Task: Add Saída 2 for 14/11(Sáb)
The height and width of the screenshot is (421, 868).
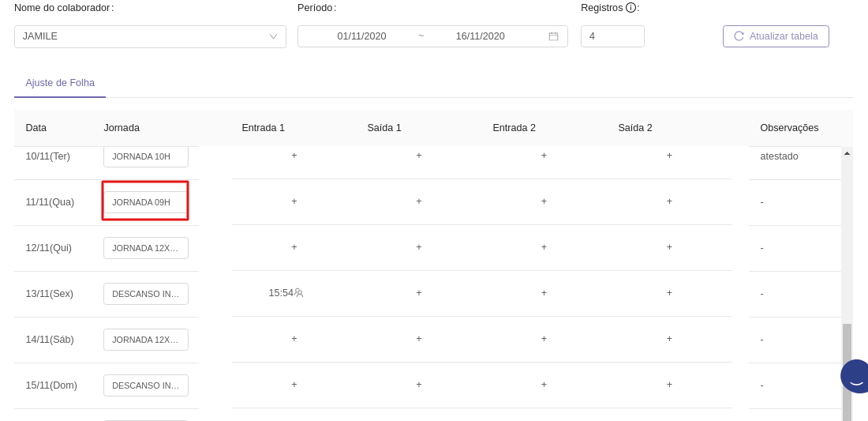Action: (x=669, y=339)
